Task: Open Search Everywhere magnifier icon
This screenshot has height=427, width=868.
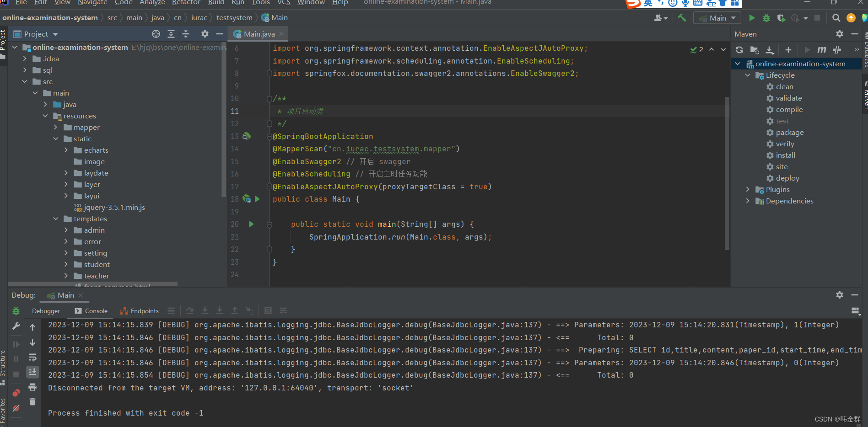Action: [x=836, y=18]
